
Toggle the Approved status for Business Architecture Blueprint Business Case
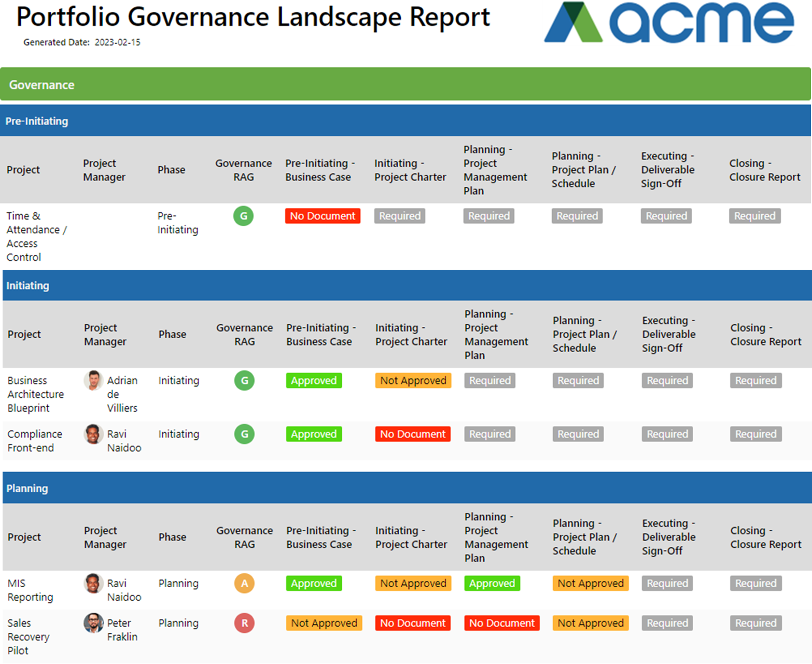[x=313, y=380]
